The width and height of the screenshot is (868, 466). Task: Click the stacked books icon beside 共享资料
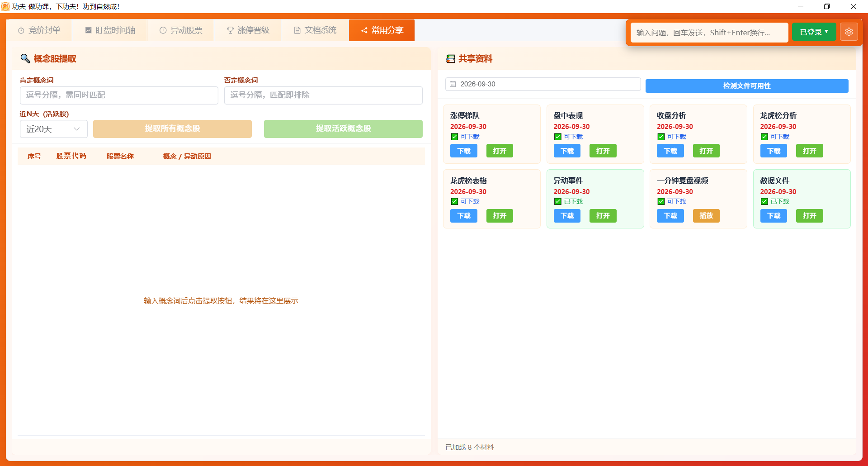(451, 59)
